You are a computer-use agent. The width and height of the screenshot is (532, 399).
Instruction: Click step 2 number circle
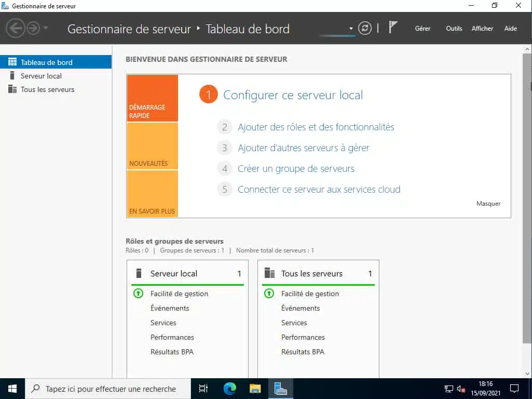(224, 127)
